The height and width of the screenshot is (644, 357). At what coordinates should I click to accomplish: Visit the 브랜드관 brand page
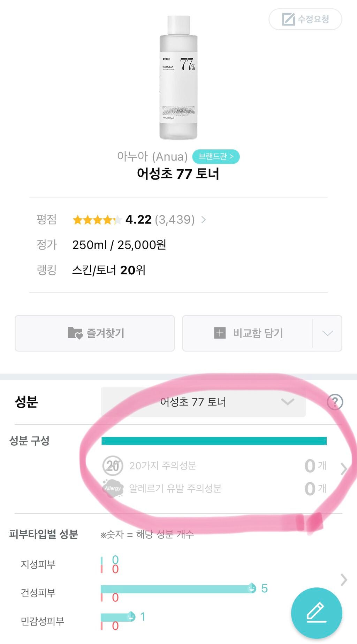[x=216, y=157]
